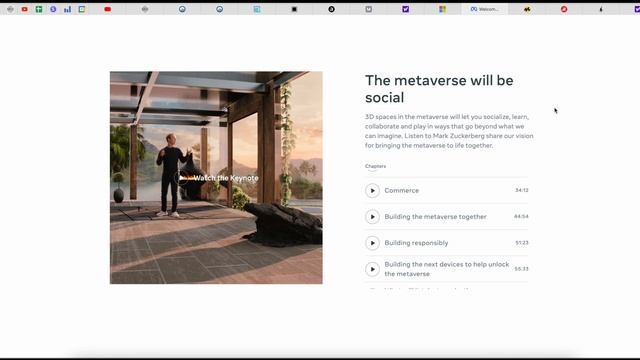Play the Building responsibly chapter
This screenshot has height=360, width=640.
point(372,243)
